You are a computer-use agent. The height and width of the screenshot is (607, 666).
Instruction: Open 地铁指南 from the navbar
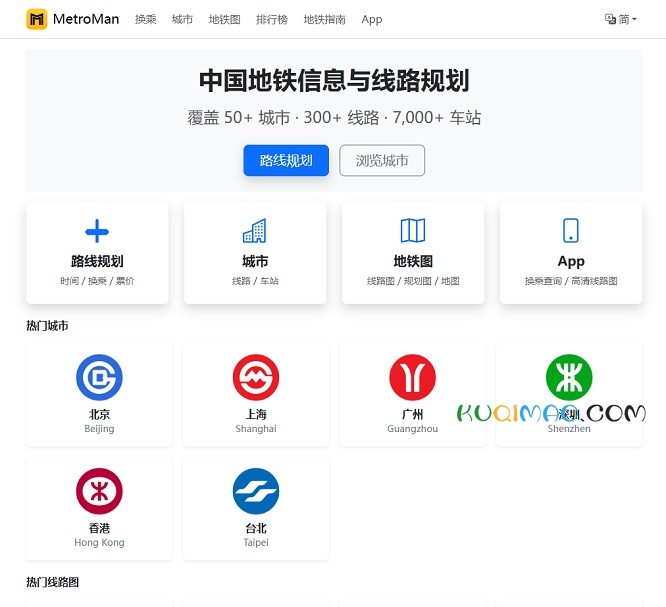tap(325, 19)
